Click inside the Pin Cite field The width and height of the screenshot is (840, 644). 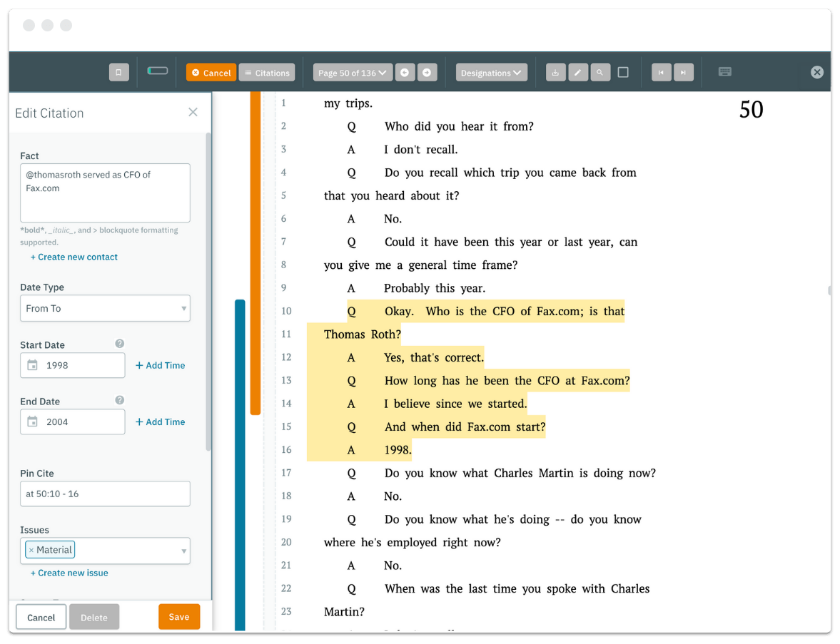point(105,494)
